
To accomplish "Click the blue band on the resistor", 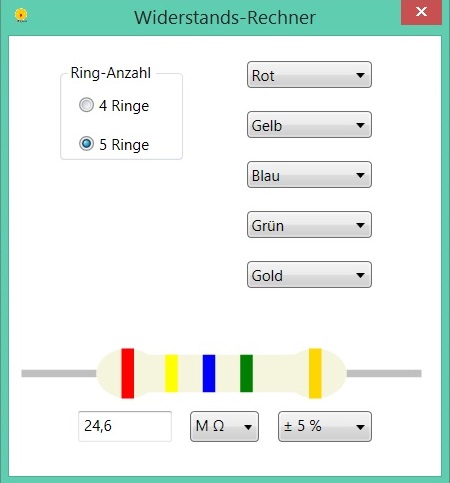I will coord(209,373).
